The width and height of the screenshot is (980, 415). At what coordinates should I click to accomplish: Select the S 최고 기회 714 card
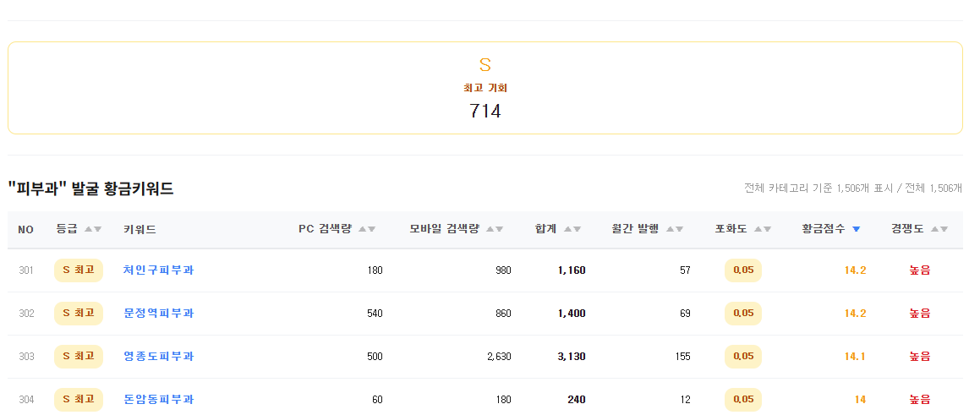click(x=485, y=88)
